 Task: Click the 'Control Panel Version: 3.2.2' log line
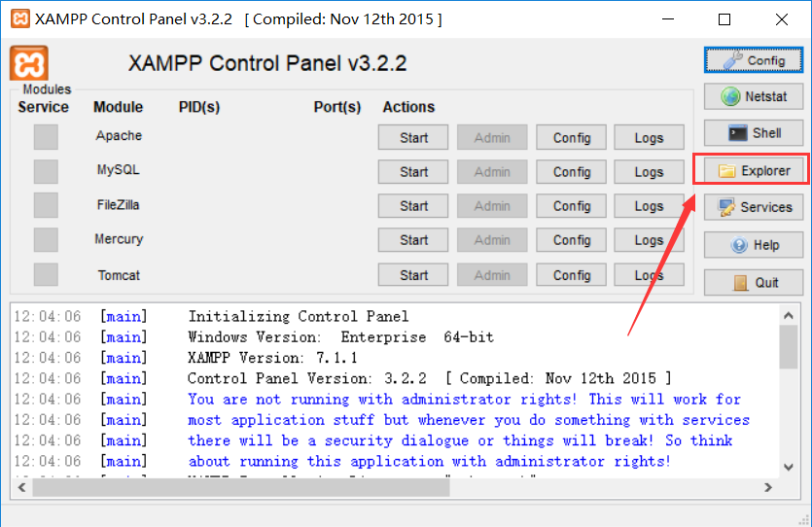click(429, 378)
